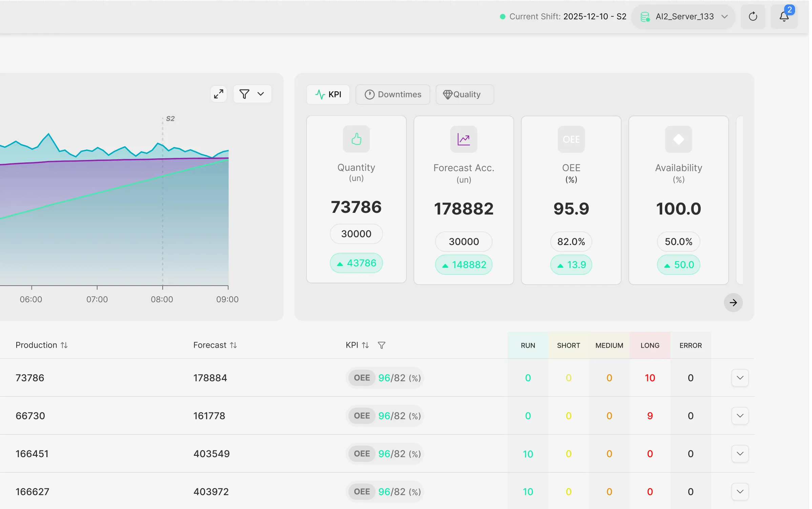Switch to the Downtimes tab
812x509 pixels.
[392, 95]
